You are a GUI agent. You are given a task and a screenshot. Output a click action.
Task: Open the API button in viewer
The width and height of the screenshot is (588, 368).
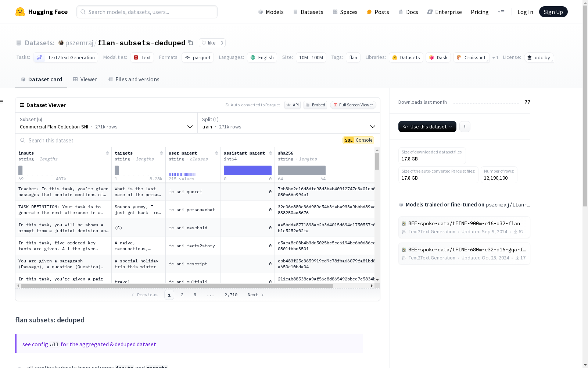pos(293,105)
